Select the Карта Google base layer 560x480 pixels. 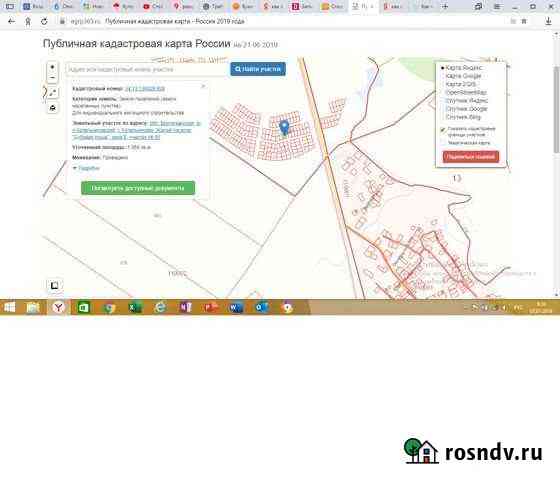pyautogui.click(x=463, y=76)
